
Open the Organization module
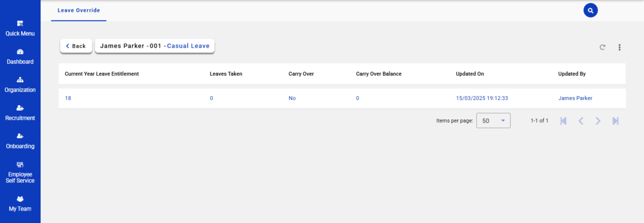tap(20, 85)
